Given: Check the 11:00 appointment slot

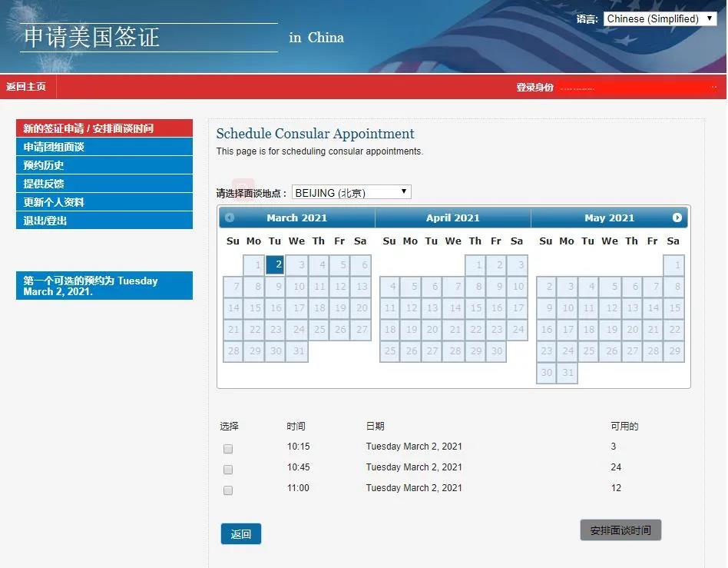Looking at the screenshot, I should pos(228,490).
